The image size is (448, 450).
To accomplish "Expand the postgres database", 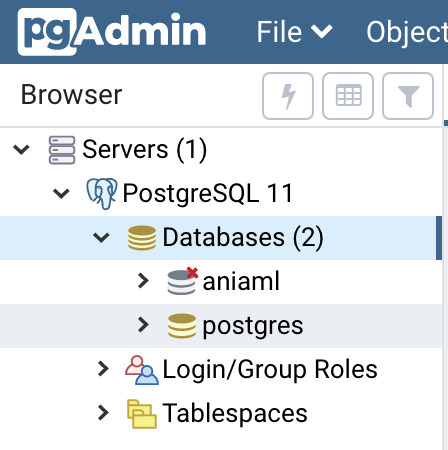I will [143, 325].
